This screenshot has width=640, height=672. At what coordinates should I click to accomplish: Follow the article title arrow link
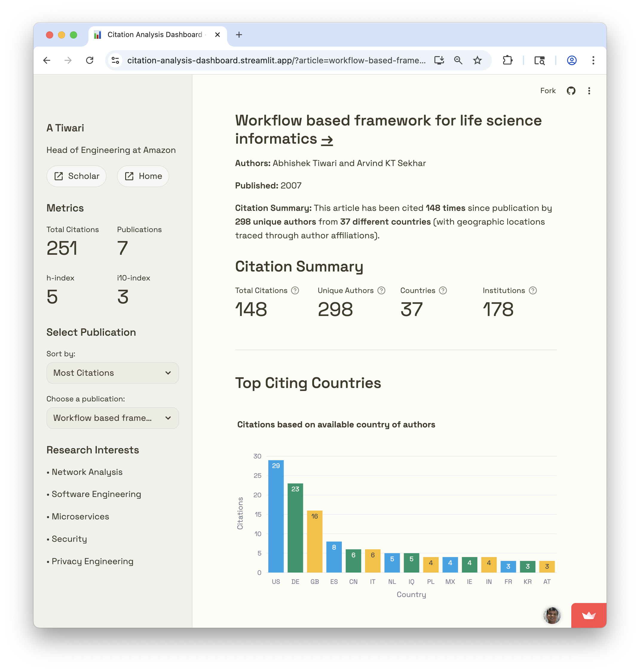327,140
